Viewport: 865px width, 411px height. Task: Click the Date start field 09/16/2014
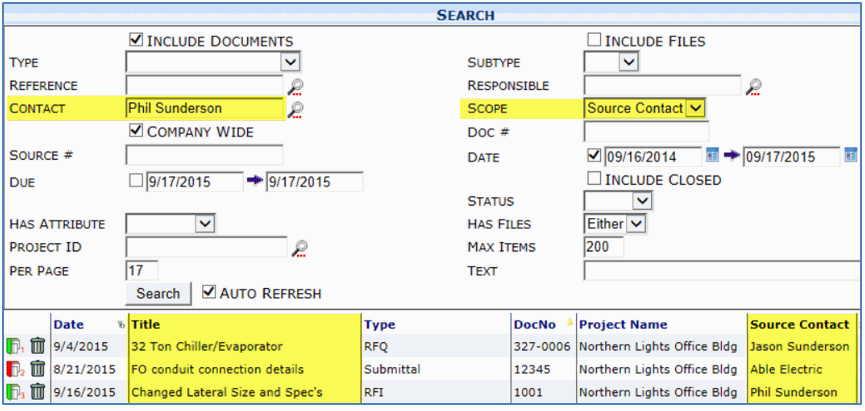653,157
